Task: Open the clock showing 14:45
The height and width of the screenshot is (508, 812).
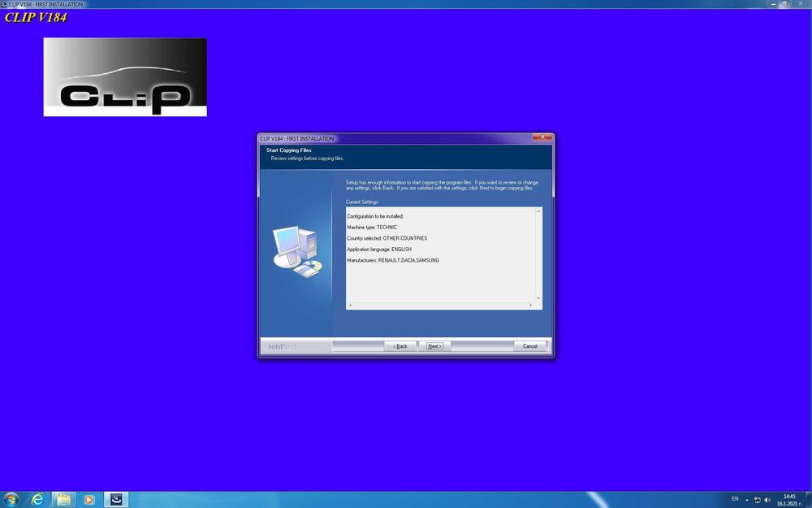Action: tap(789, 500)
